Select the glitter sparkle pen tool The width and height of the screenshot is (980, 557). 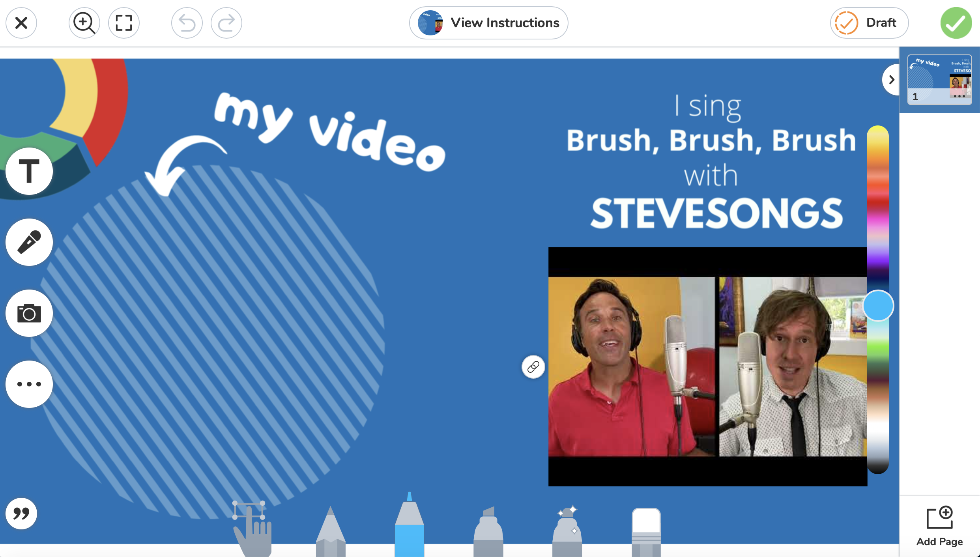pyautogui.click(x=567, y=531)
